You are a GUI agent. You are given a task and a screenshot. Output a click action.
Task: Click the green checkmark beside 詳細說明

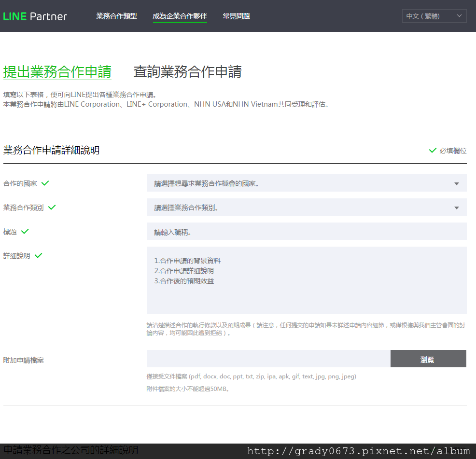tap(39, 256)
